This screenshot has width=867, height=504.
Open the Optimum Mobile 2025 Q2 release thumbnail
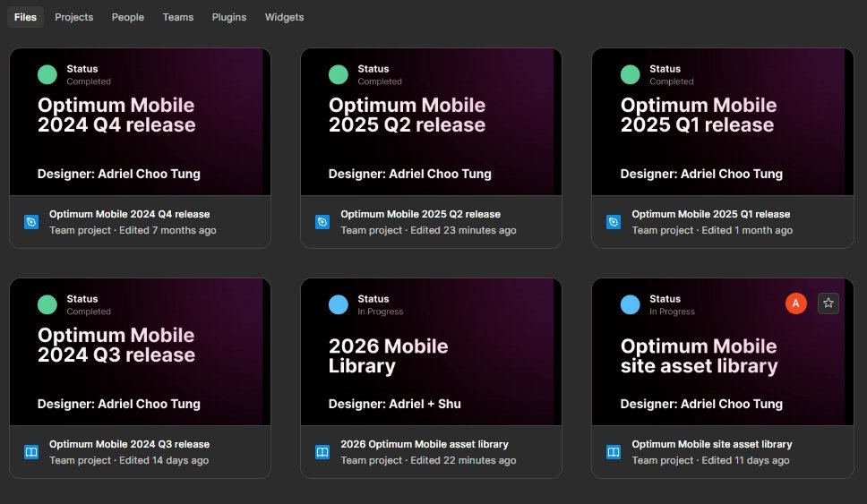pyautogui.click(x=431, y=121)
